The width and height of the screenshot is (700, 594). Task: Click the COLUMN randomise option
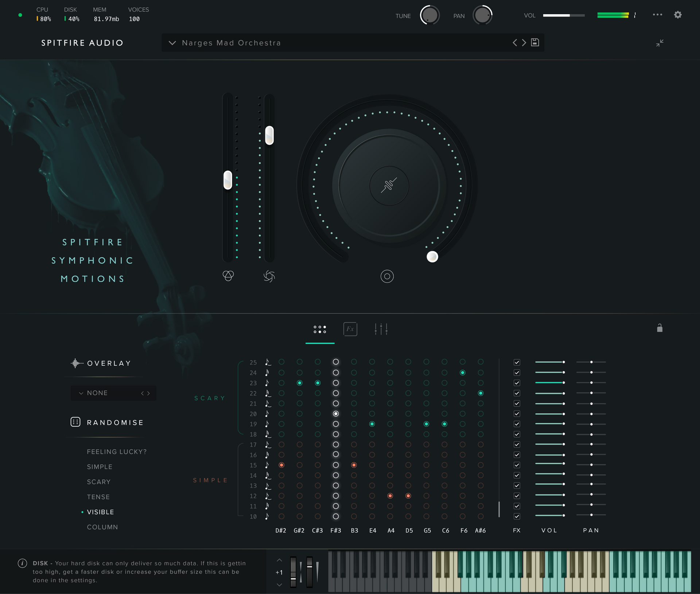tap(102, 527)
